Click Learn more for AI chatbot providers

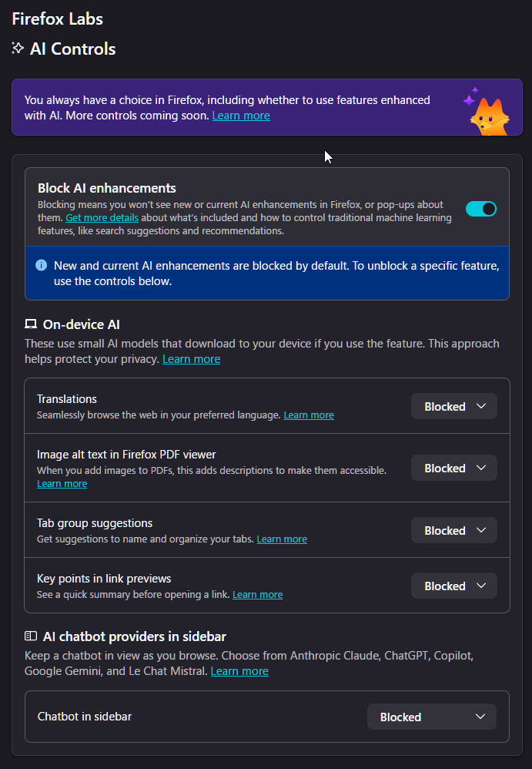239,671
